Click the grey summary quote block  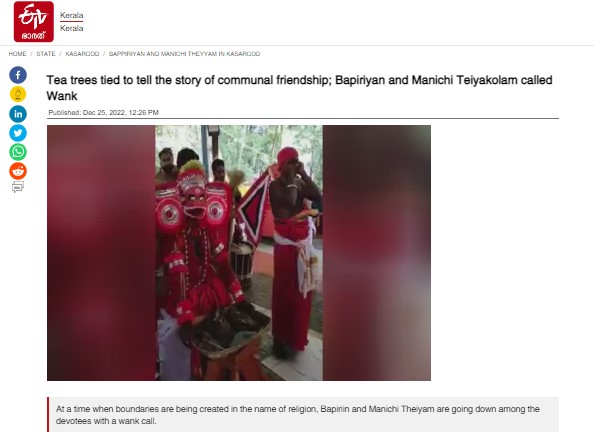303,415
